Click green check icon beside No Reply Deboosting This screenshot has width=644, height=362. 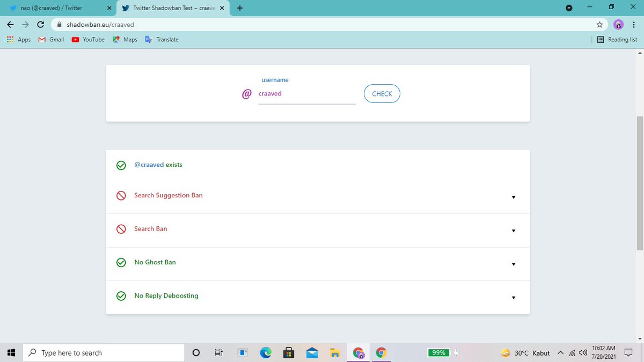[x=121, y=296]
